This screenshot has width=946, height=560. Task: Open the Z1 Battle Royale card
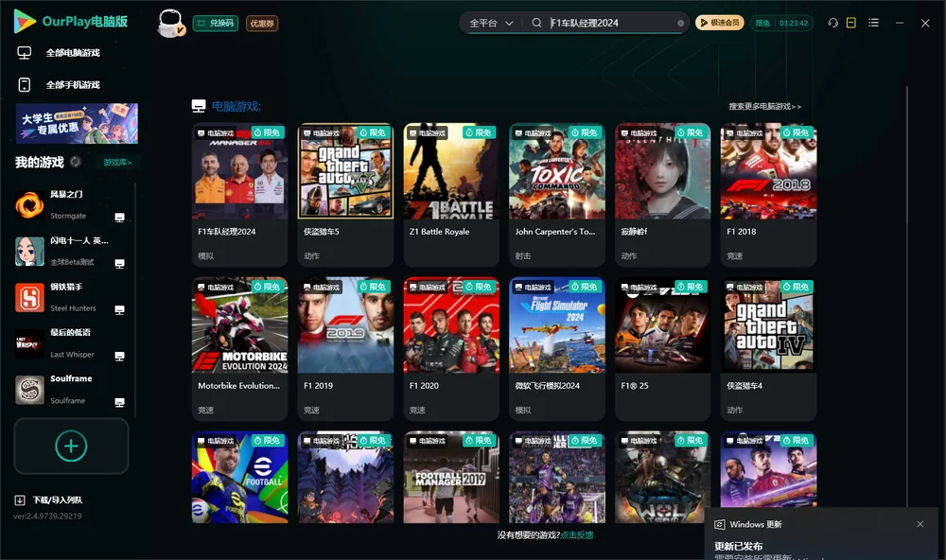click(451, 195)
